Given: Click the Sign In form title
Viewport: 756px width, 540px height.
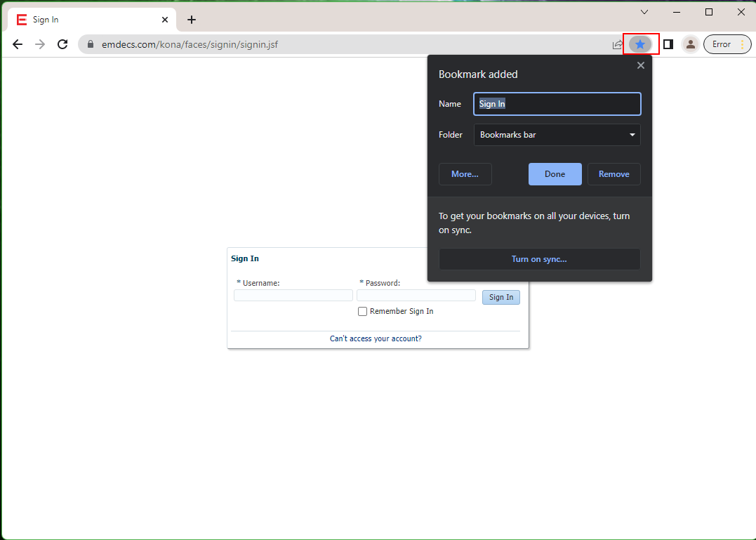Looking at the screenshot, I should point(245,258).
